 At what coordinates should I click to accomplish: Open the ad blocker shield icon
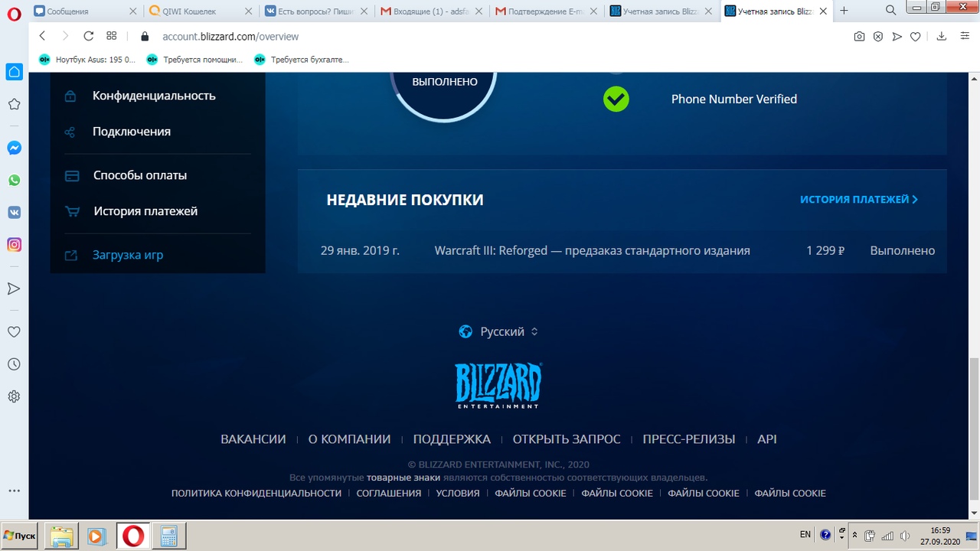click(x=878, y=37)
